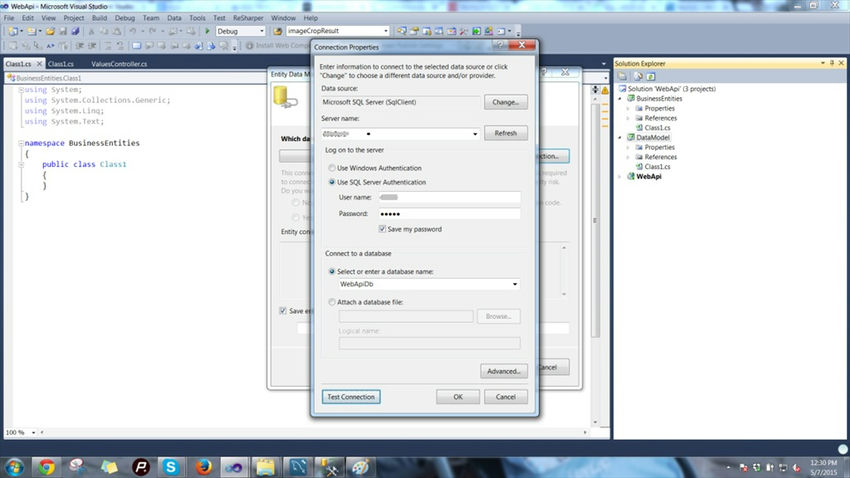
Task: Open the Paint palette taskbar icon
Action: click(360, 467)
